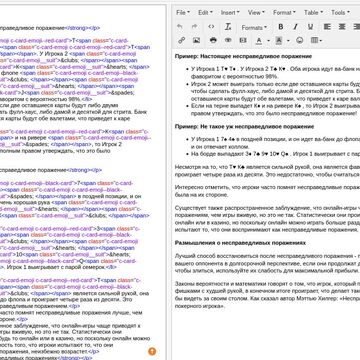
Task: Center align the text
Action: coord(342,27)
